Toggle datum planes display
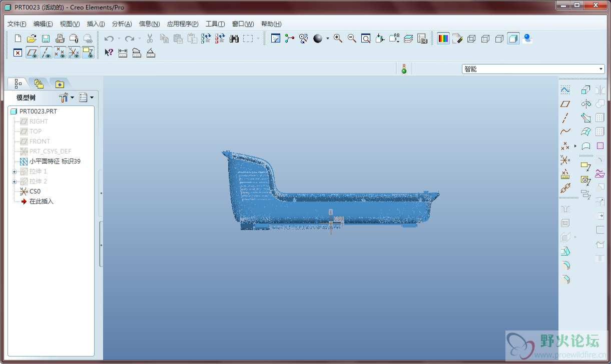The height and width of the screenshot is (364, 611). point(32,52)
